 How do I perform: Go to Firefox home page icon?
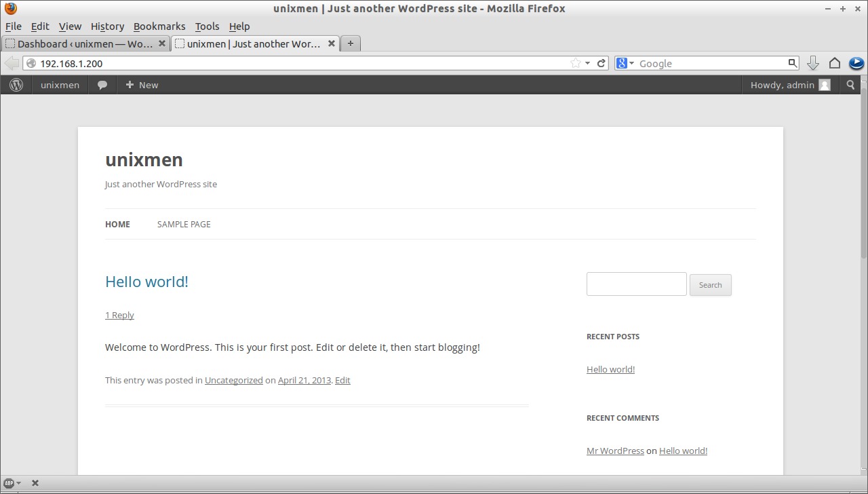[835, 63]
